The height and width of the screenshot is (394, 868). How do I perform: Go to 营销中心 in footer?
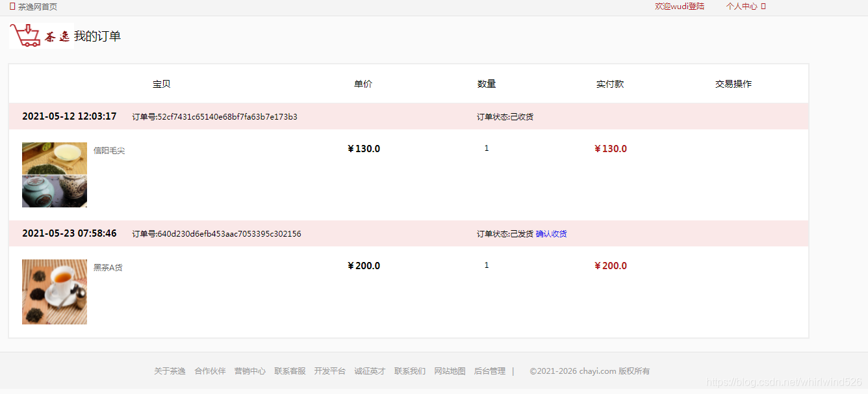tap(250, 371)
